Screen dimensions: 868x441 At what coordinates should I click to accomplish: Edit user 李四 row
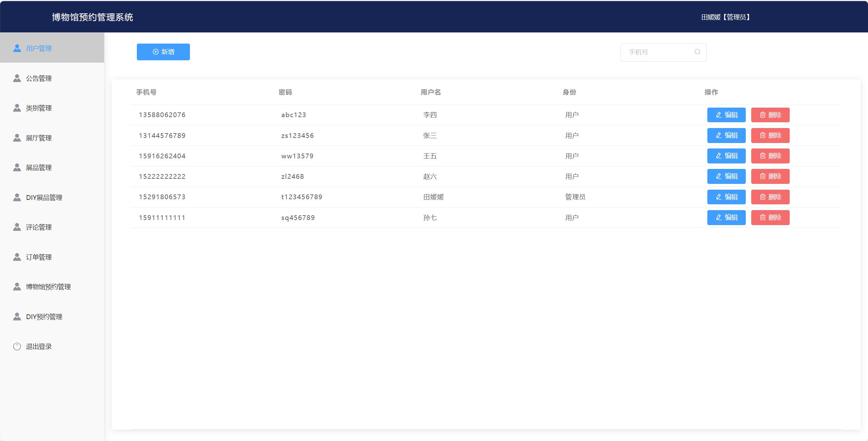point(726,115)
